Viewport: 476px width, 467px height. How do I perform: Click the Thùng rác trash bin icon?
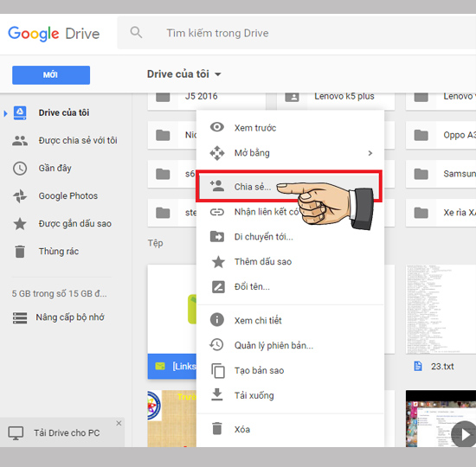click(x=20, y=252)
